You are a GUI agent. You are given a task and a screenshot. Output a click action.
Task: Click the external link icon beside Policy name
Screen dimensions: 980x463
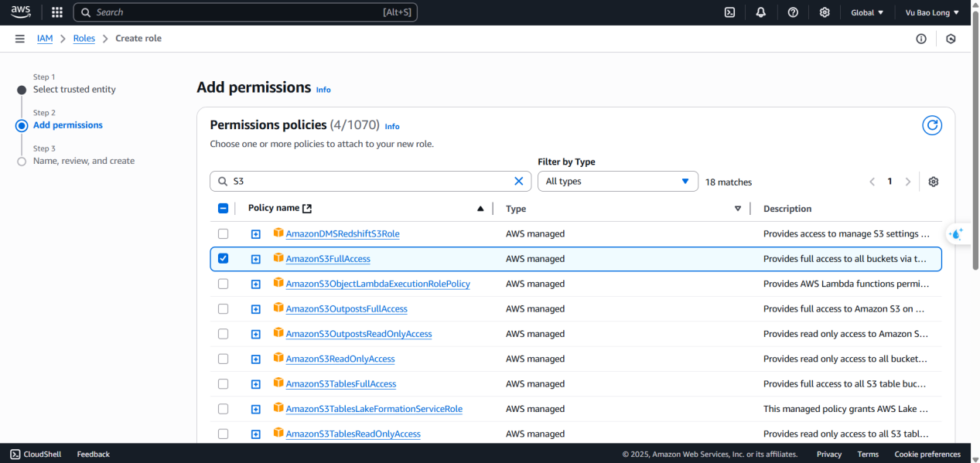(x=307, y=208)
